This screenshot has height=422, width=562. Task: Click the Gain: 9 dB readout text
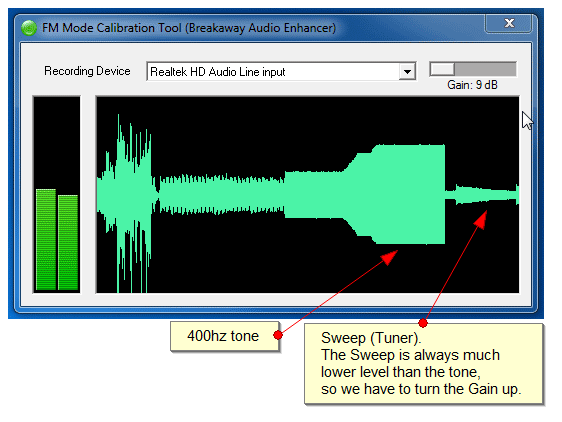(x=472, y=85)
